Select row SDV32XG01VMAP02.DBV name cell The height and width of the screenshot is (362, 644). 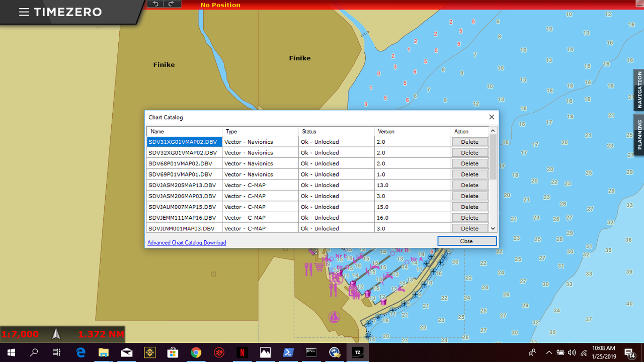coord(185,153)
